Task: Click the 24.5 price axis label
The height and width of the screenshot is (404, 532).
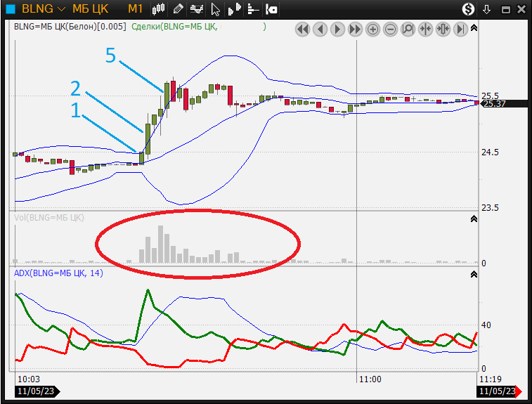Action: point(490,152)
